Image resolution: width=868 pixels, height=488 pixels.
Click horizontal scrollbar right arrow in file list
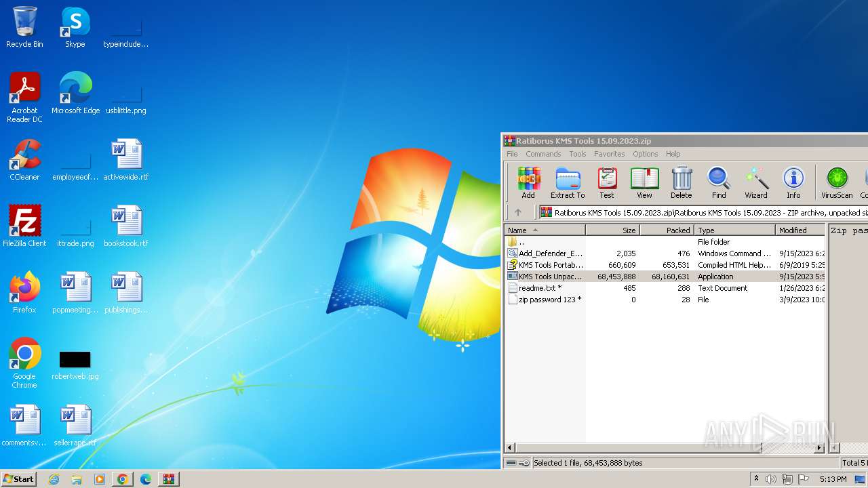coord(819,448)
